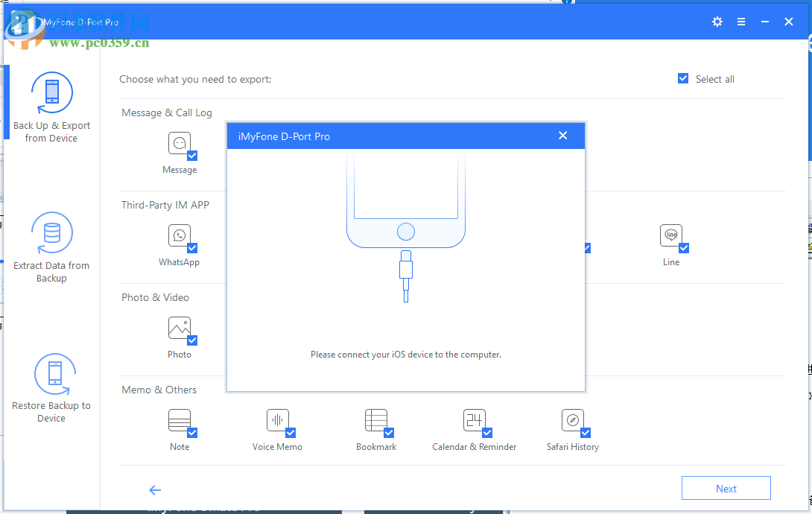Click the Voice Memo label
Screen dimensions: 812x514
[x=278, y=447]
